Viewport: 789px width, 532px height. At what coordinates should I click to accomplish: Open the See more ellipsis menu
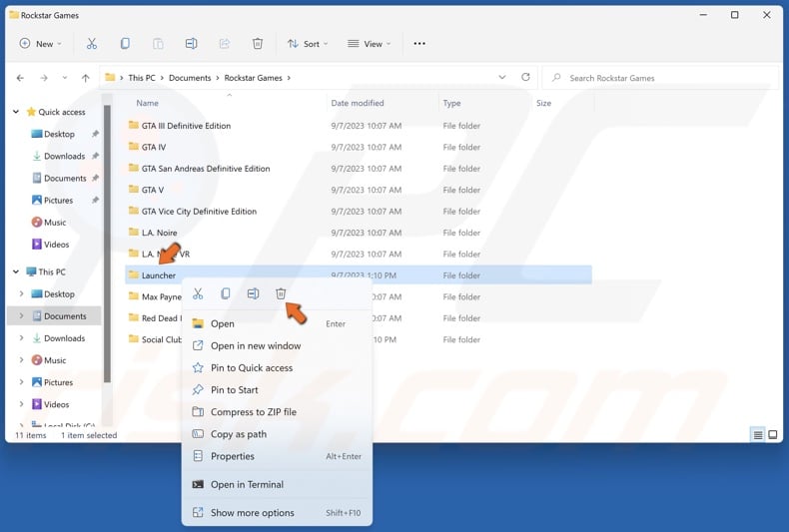click(419, 44)
